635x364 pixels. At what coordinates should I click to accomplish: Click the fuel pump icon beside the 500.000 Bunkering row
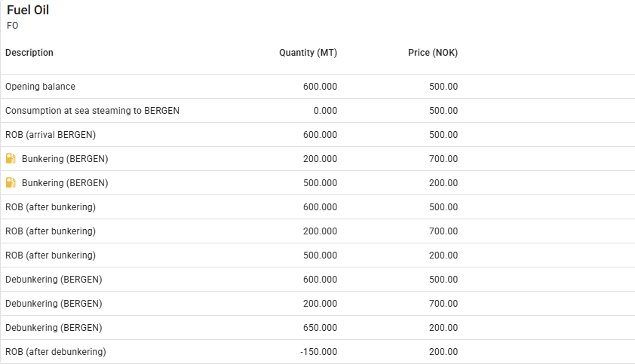pos(11,183)
